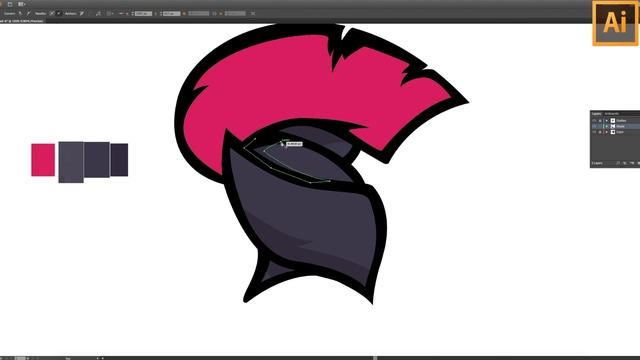Screen dimensions: 640x360
Task: Open the arrange documents dropdown in top bar
Action: point(22,4)
